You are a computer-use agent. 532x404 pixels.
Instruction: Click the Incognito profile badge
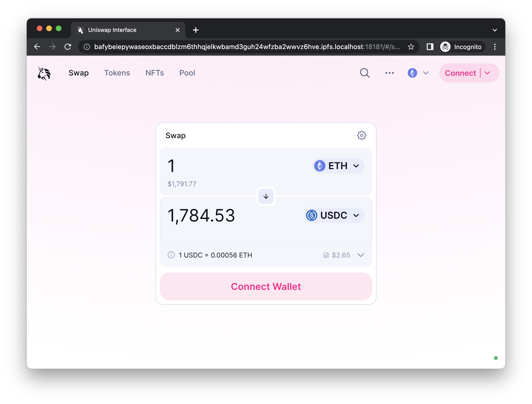pyautogui.click(x=462, y=47)
